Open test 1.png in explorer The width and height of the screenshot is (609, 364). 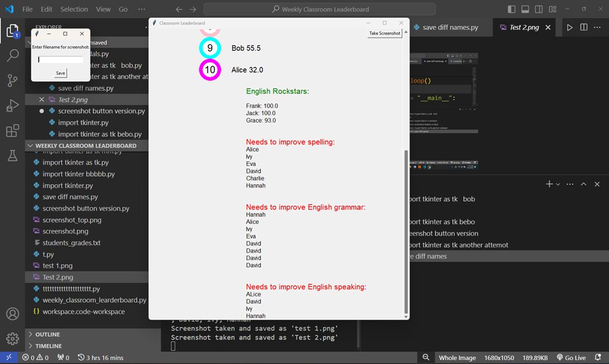pos(57,265)
